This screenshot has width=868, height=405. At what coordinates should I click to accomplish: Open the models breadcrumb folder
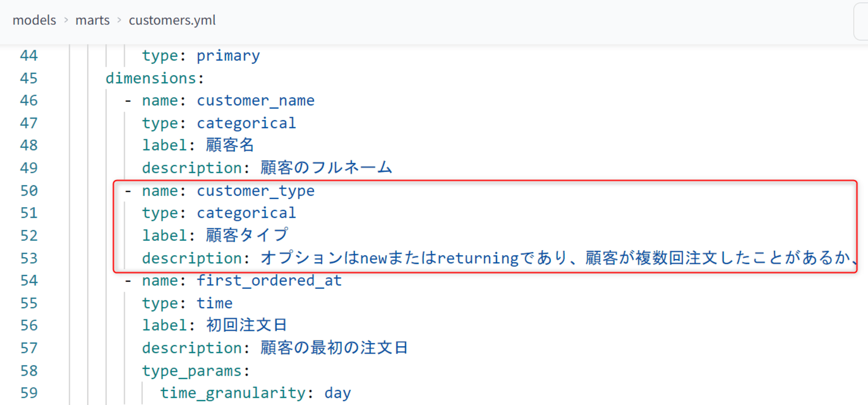34,20
